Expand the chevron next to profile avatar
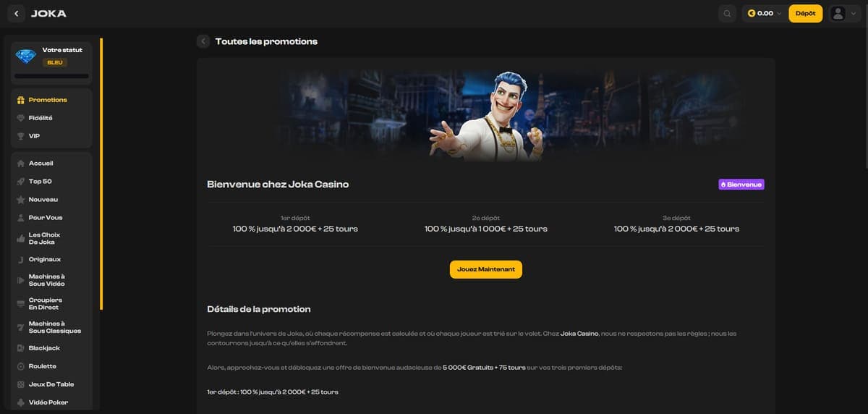Image resolution: width=868 pixels, height=414 pixels. tap(853, 13)
